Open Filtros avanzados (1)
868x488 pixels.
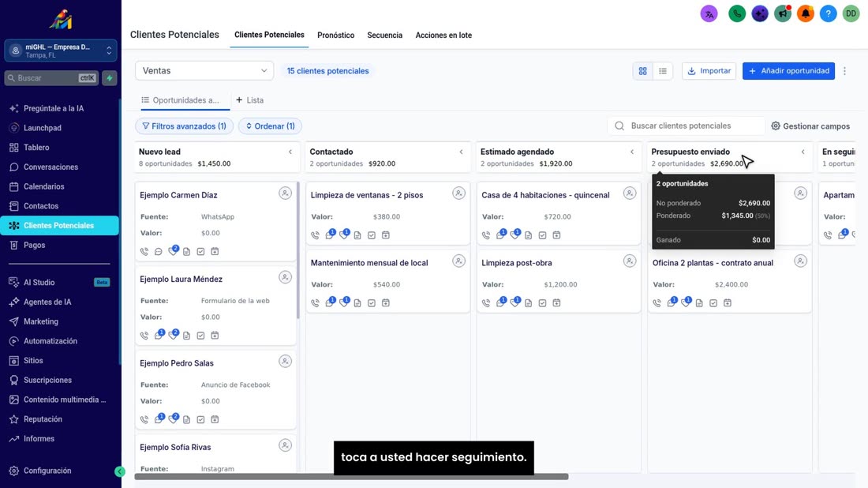(185, 126)
